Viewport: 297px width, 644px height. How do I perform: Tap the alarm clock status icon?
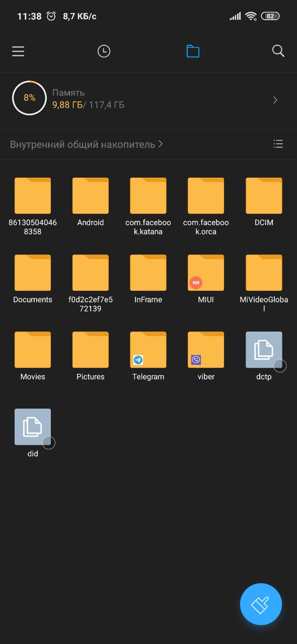coord(51,16)
